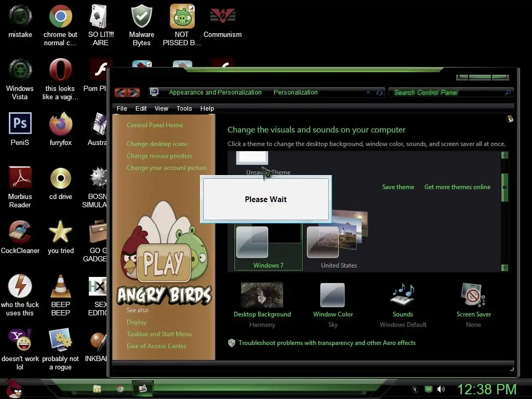The image size is (532, 399).
Task: Click the volume speaker tray icon
Action: 441,389
